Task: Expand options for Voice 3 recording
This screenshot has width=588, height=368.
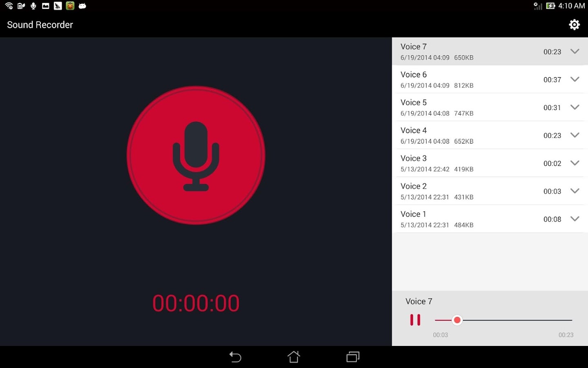Action: coord(575,163)
